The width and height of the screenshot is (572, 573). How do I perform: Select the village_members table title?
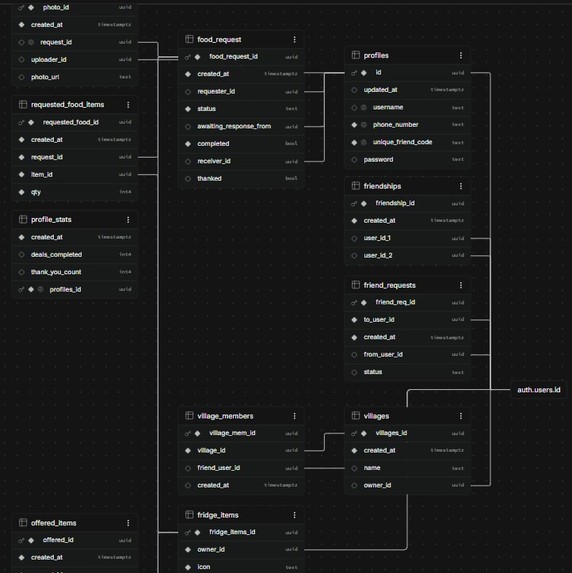(x=226, y=416)
